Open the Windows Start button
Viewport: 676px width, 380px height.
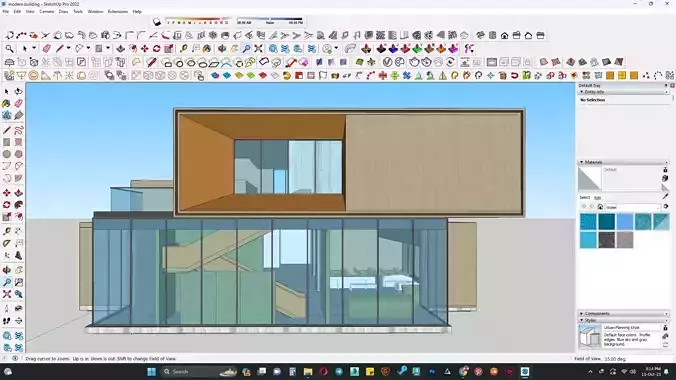tap(151, 372)
